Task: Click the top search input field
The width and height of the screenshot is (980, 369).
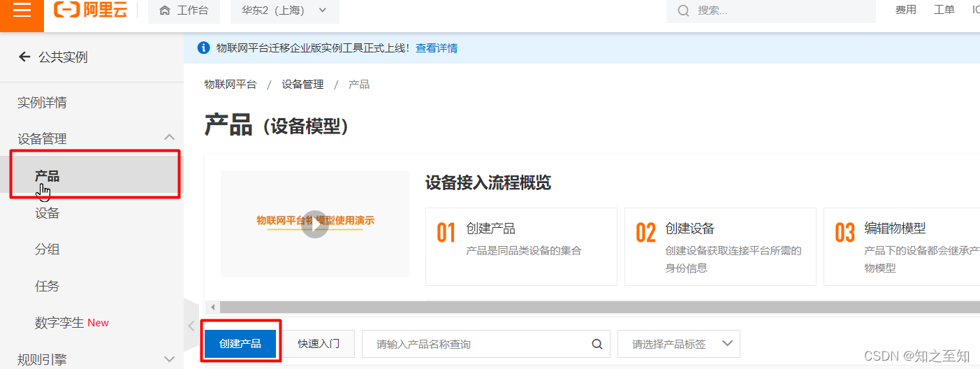Action: (x=770, y=10)
